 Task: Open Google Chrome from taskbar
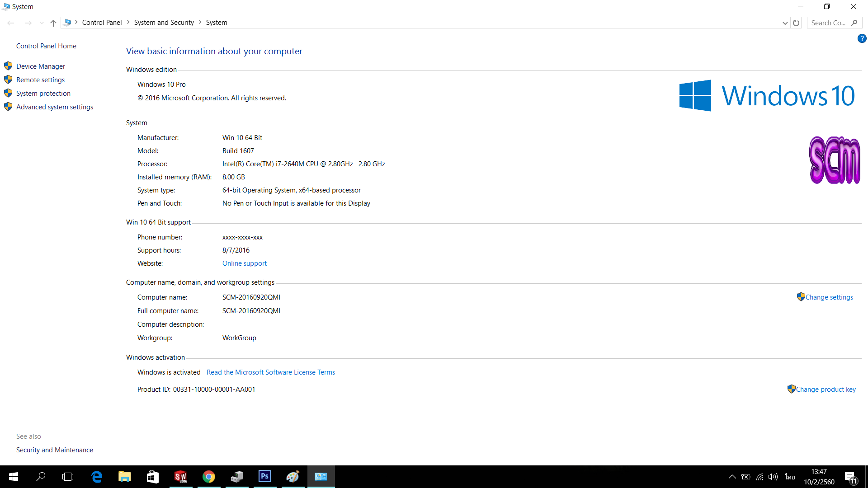[x=209, y=477]
